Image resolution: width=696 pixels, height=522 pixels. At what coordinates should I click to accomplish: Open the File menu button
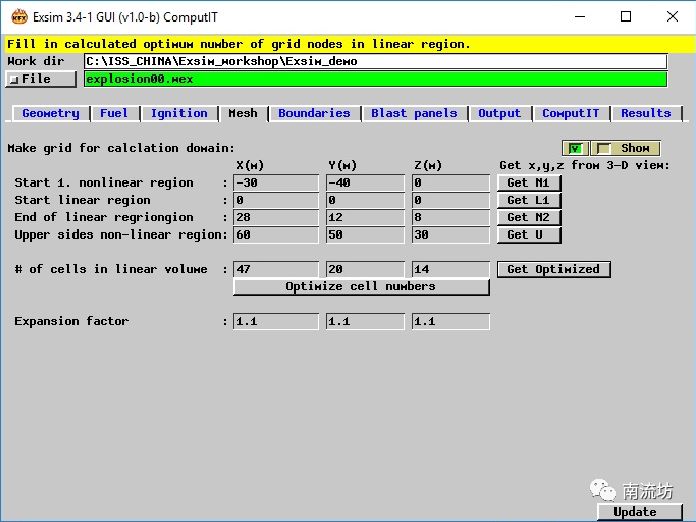(41, 79)
